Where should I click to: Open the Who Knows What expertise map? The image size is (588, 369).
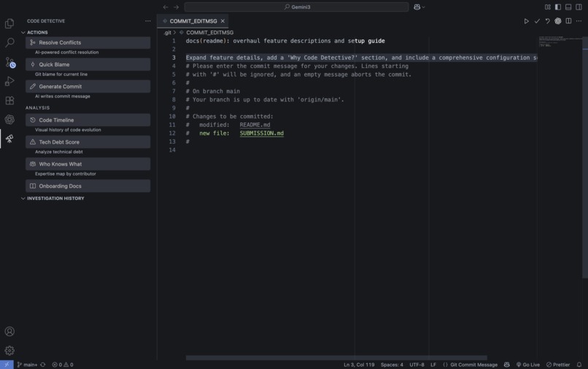click(88, 164)
